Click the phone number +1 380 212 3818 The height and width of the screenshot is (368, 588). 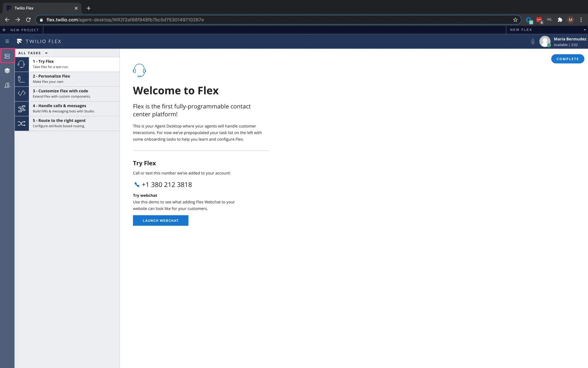tap(167, 185)
